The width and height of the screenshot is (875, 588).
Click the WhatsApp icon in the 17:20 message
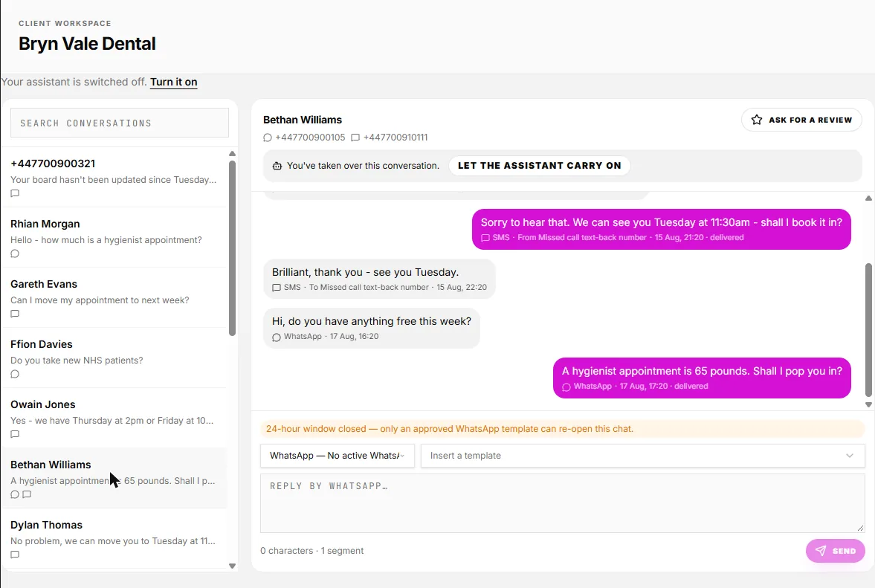point(566,387)
